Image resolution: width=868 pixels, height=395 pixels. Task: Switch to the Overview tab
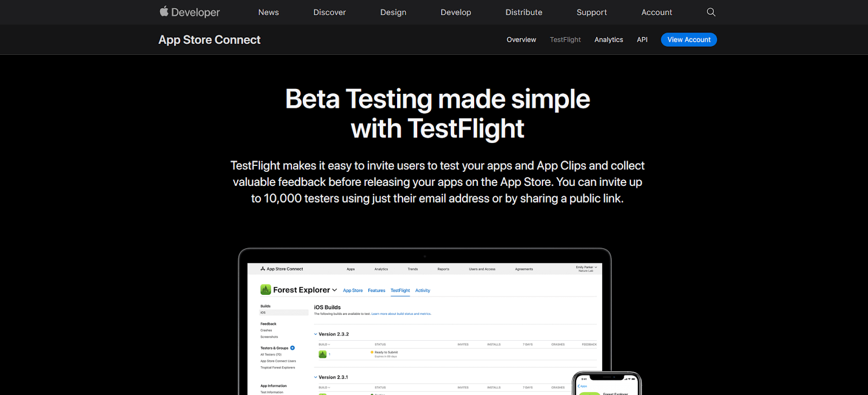[x=521, y=40]
